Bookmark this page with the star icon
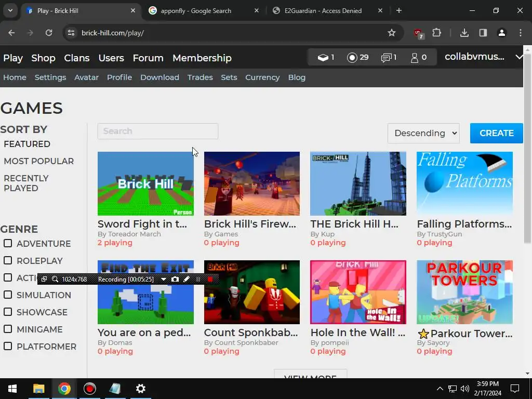The image size is (532, 399). click(392, 33)
